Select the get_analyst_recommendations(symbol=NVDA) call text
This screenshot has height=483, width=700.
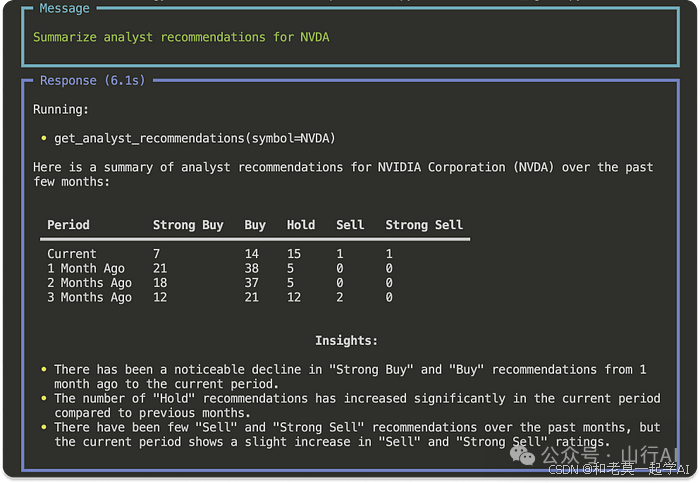[195, 138]
